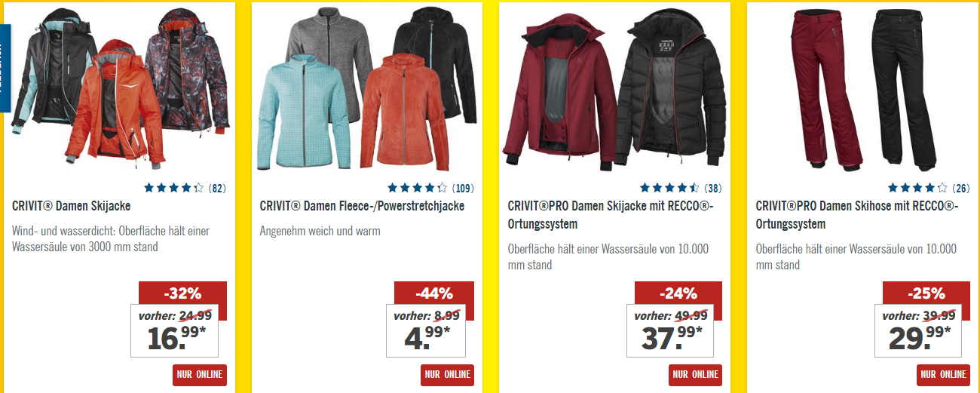The height and width of the screenshot is (393, 980).
Task: Open the blue side tab at left edge
Action: [5, 72]
